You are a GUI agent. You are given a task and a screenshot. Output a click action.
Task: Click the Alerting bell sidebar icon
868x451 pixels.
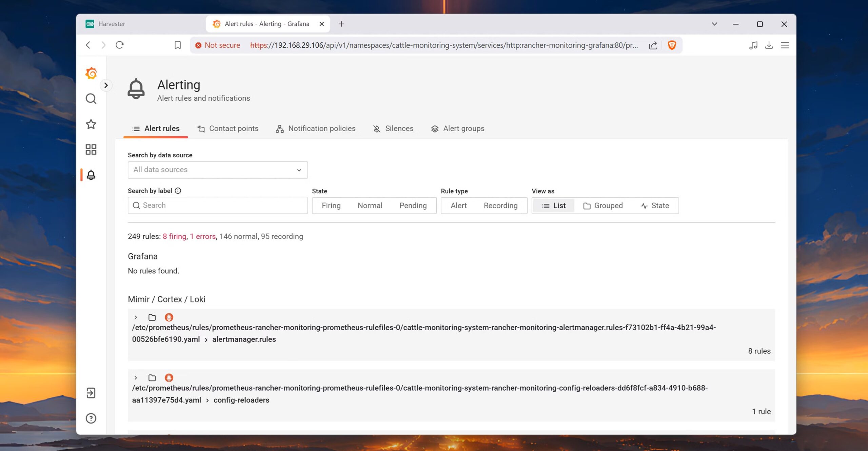point(91,175)
